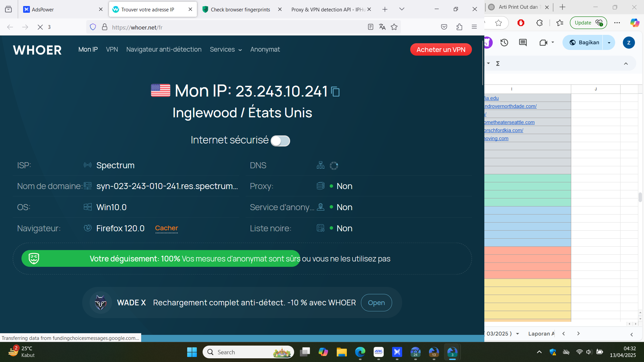This screenshot has width=644, height=362.
Task: Open the recent tabs icon left of AdsPower tab
Action: point(8,9)
